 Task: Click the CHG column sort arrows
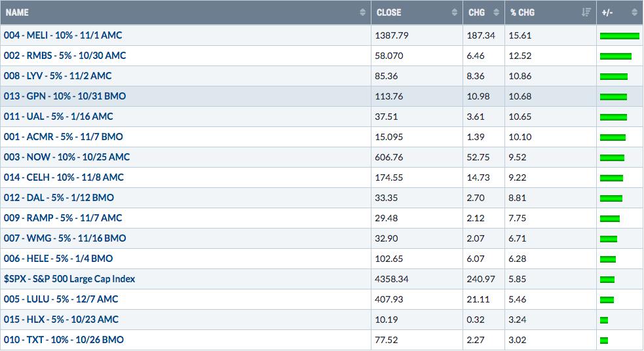[496, 12]
